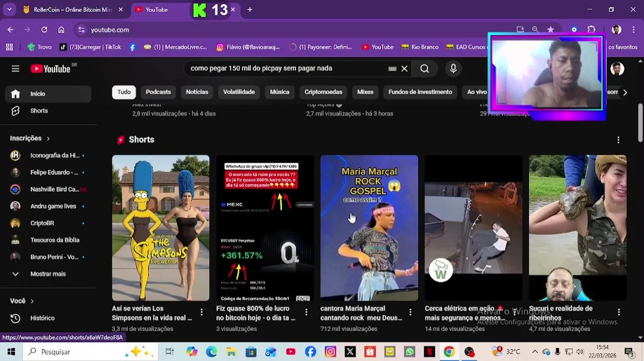Select the Música filter chip
Viewport: 644px width, 361px height.
[280, 92]
